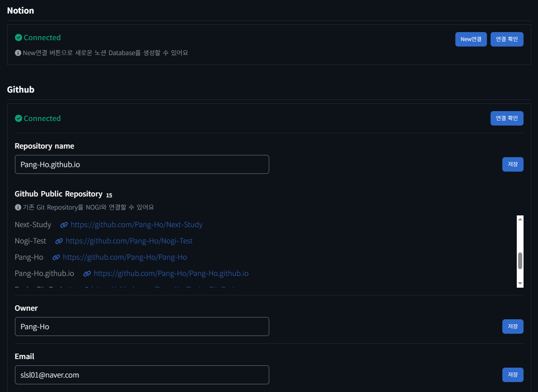Open the Next-Study GitHub repository link
The image size is (538, 392).
136,224
